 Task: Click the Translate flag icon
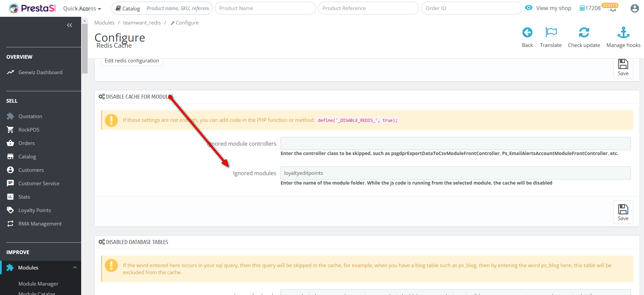551,33
